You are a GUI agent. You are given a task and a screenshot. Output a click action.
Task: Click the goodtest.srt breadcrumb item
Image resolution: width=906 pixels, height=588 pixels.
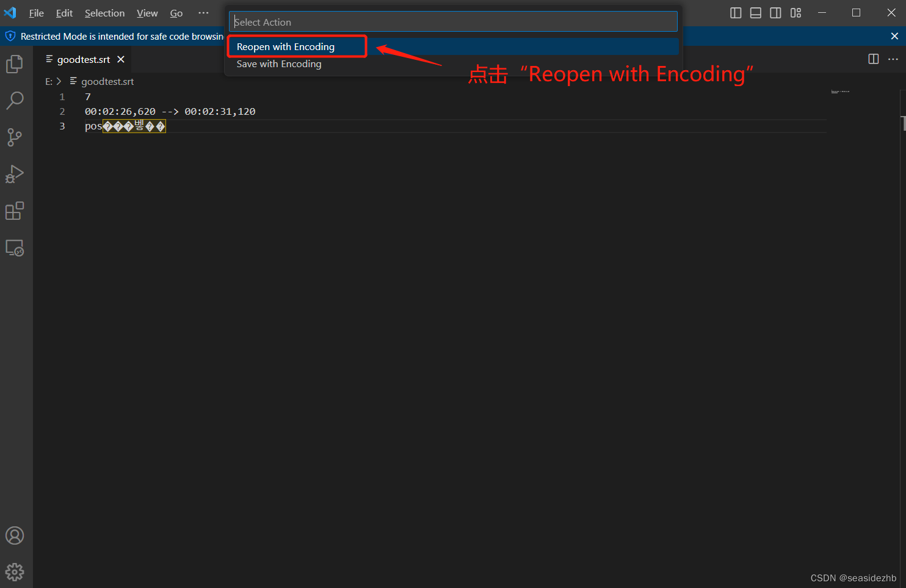(x=102, y=81)
